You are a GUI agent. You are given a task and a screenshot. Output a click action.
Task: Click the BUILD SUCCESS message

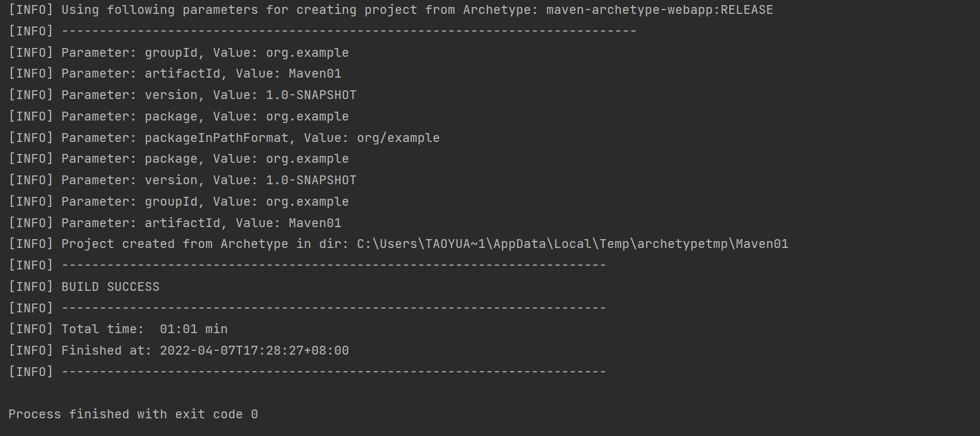110,287
